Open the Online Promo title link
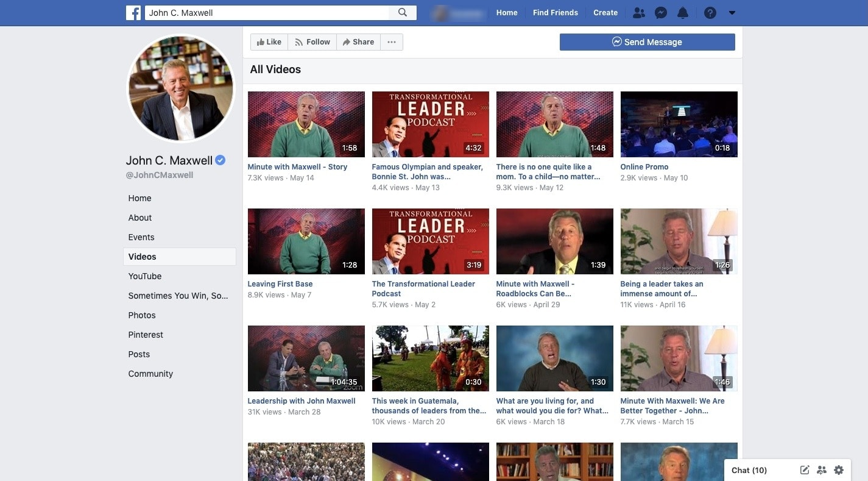Image resolution: width=868 pixels, height=481 pixels. pos(644,167)
